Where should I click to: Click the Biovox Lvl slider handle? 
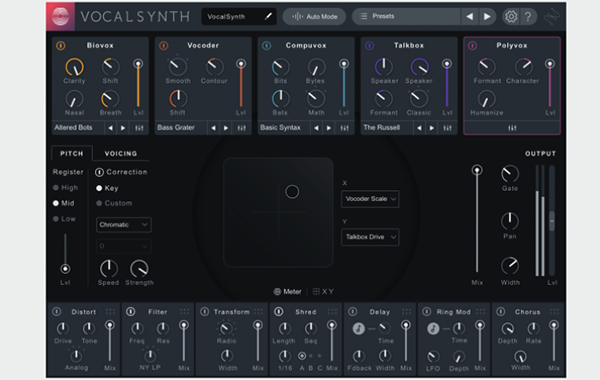tap(138, 64)
